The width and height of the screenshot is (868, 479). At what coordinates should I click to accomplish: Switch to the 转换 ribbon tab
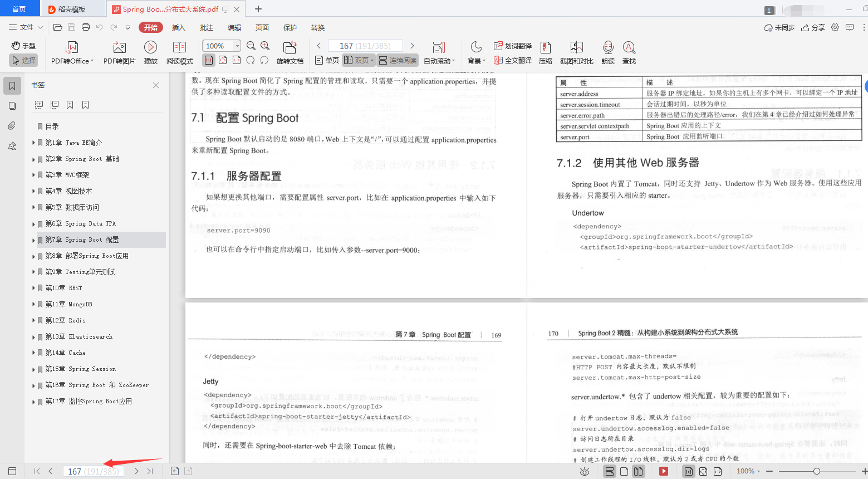click(318, 27)
